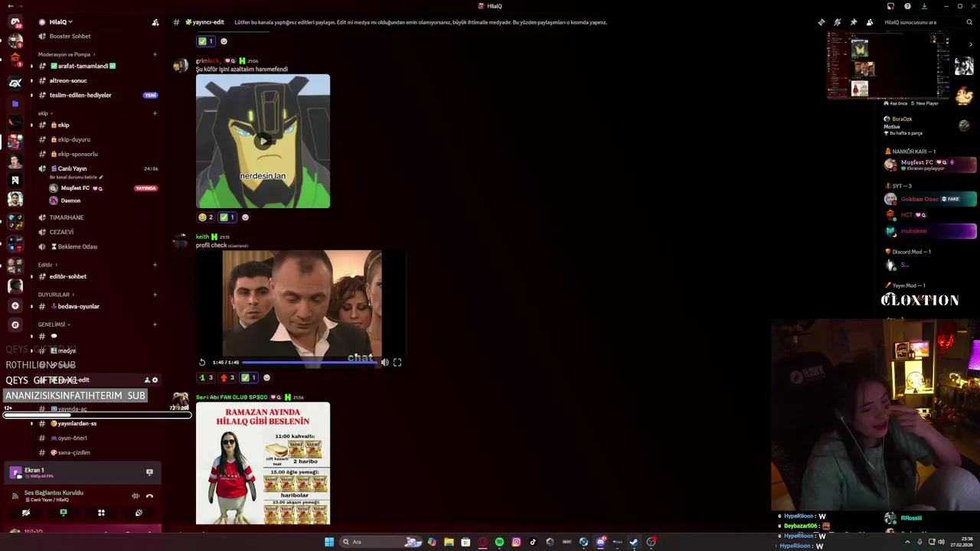Open the Threads icon in channel header

(x=822, y=22)
